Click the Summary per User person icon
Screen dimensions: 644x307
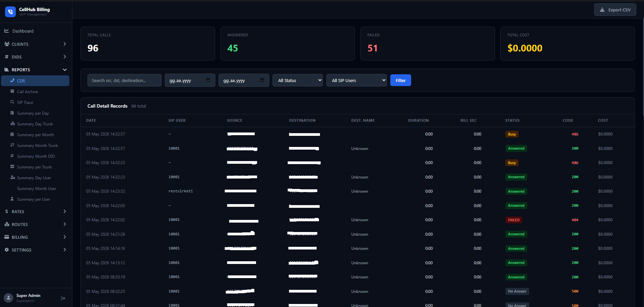12,198
